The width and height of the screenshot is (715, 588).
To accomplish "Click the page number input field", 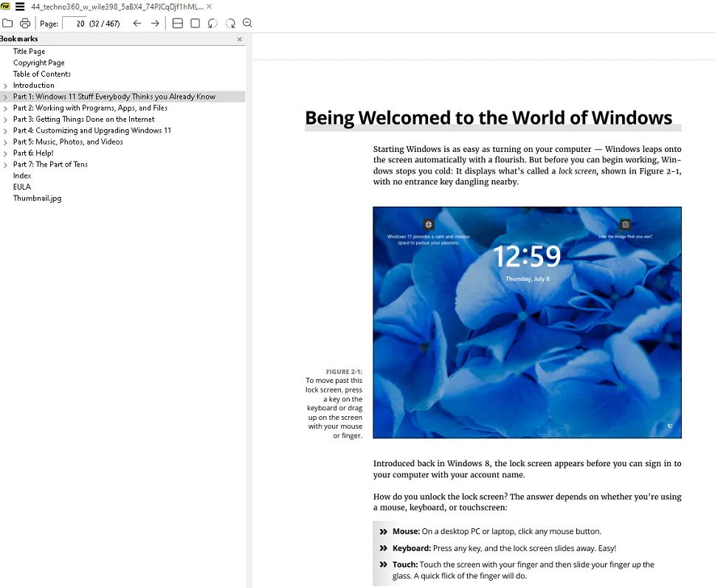I will [74, 24].
